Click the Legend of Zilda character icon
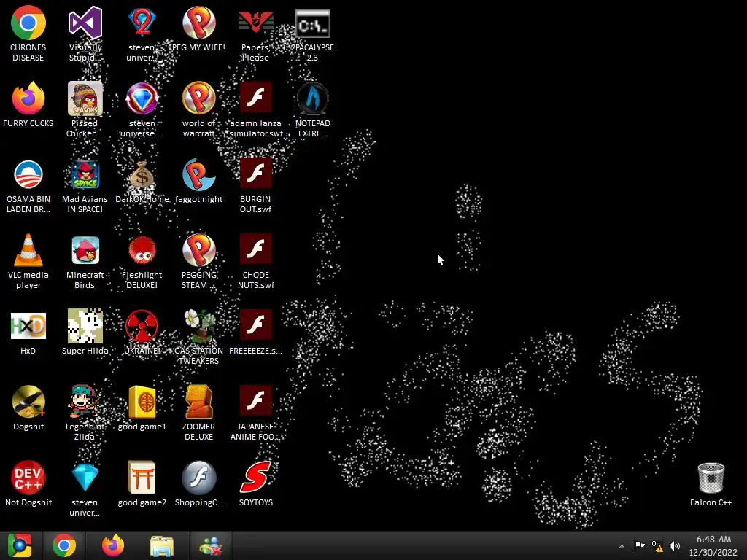Image resolution: width=747 pixels, height=560 pixels. click(85, 402)
